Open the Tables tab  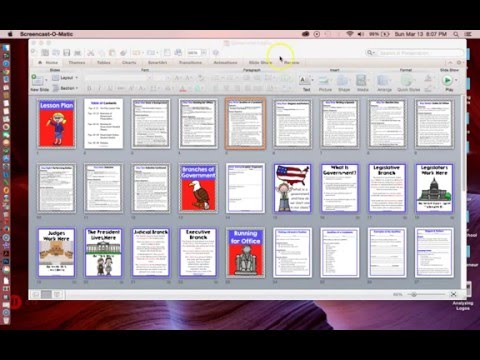click(x=103, y=62)
